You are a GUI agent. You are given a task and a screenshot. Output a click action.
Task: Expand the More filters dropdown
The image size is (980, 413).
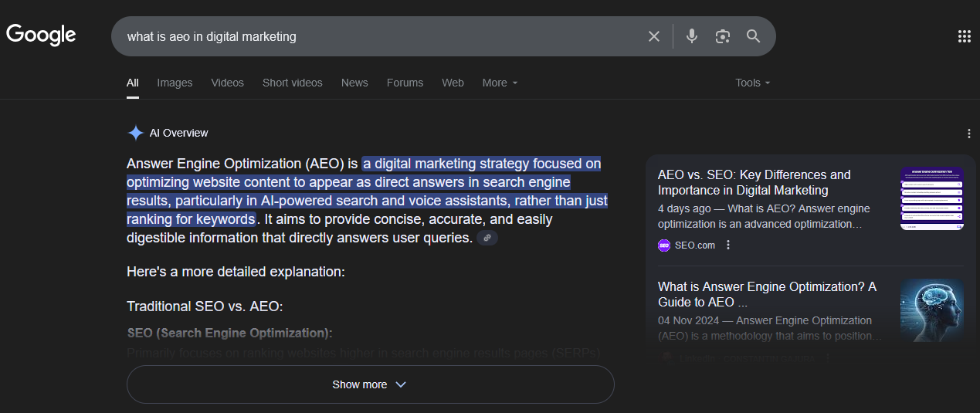pyautogui.click(x=500, y=83)
